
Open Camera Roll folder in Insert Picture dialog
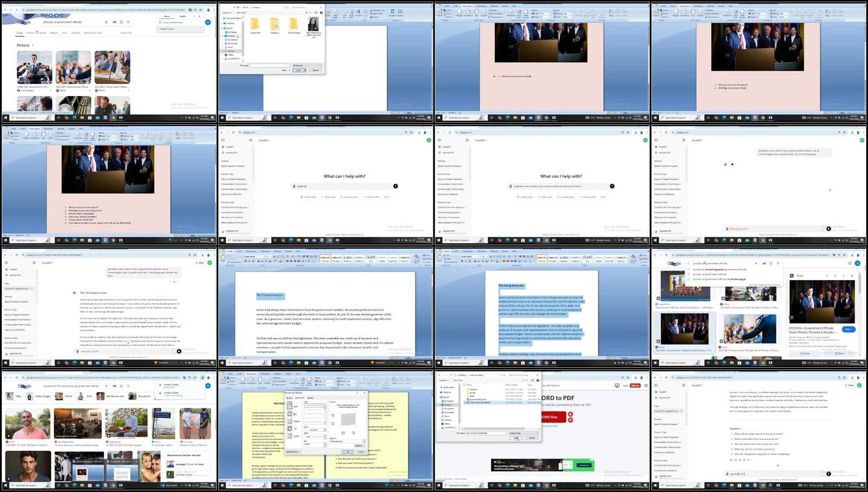coord(255,25)
